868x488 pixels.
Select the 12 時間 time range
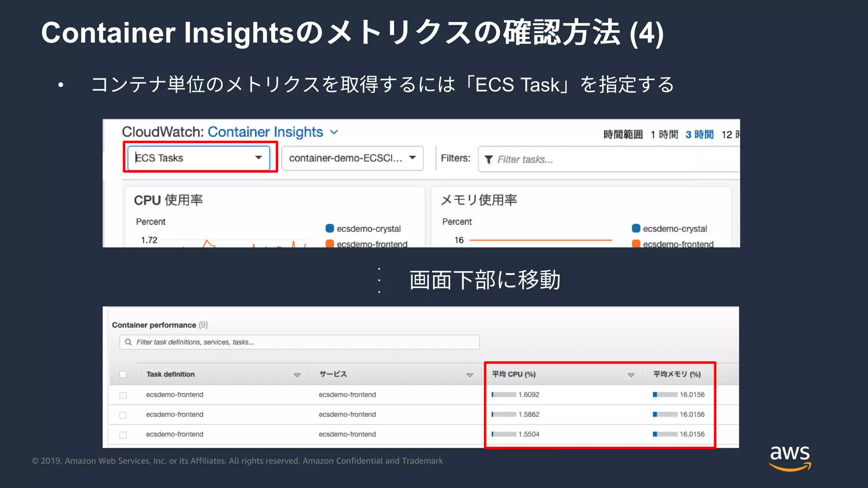731,135
